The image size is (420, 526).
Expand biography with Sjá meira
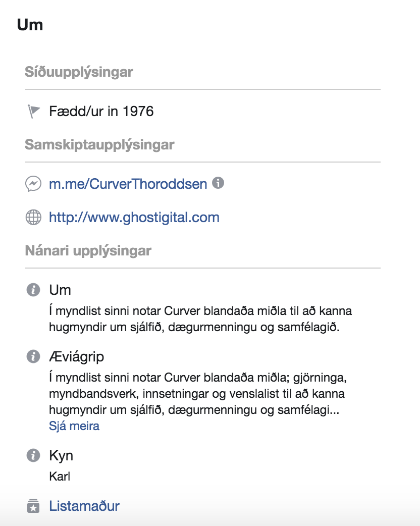74,426
